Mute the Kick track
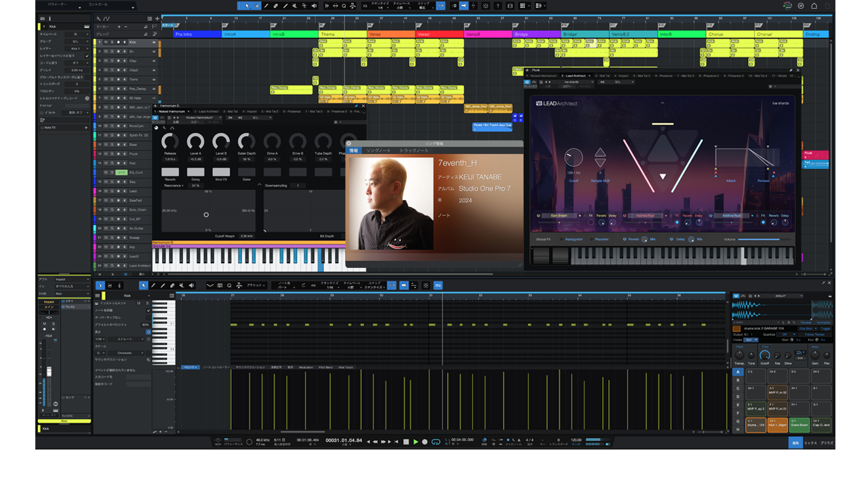Screen dimensions: 868x489 point(106,42)
